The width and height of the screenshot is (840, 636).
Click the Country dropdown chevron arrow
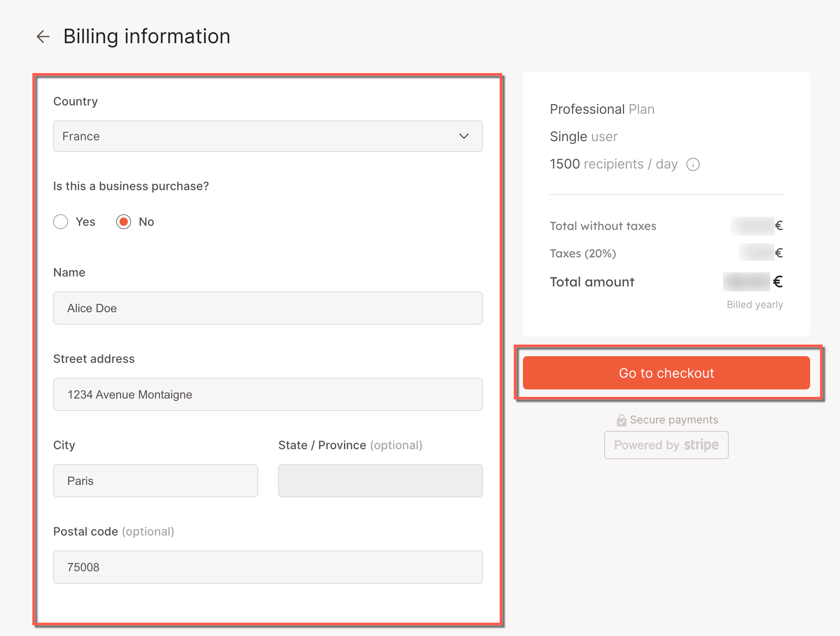pyautogui.click(x=464, y=136)
